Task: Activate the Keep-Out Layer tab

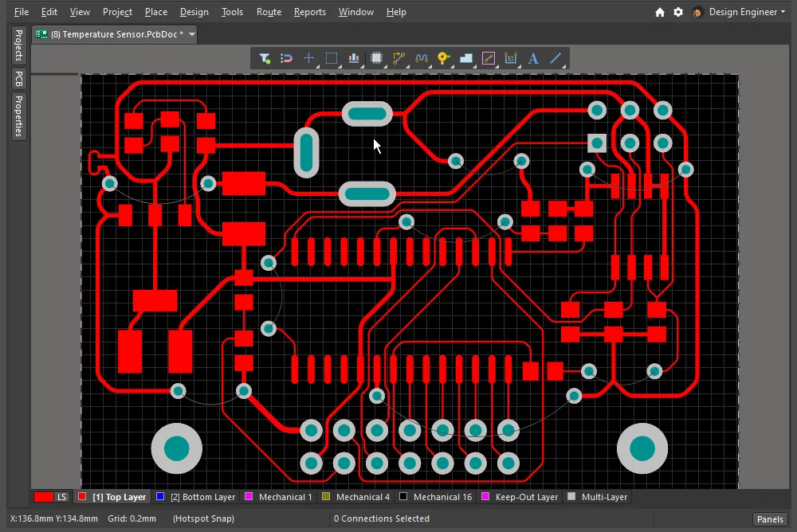Action: pyautogui.click(x=526, y=497)
